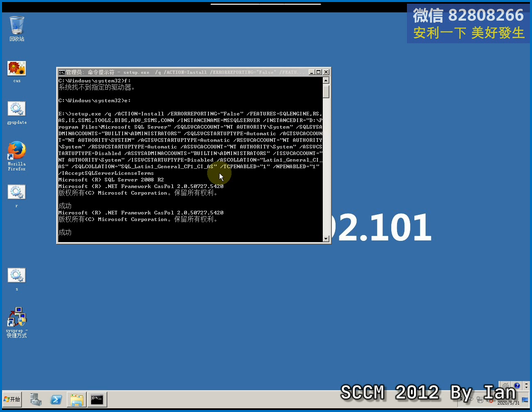Open Server Manager from the taskbar
This screenshot has width=532, height=412.
[36, 399]
